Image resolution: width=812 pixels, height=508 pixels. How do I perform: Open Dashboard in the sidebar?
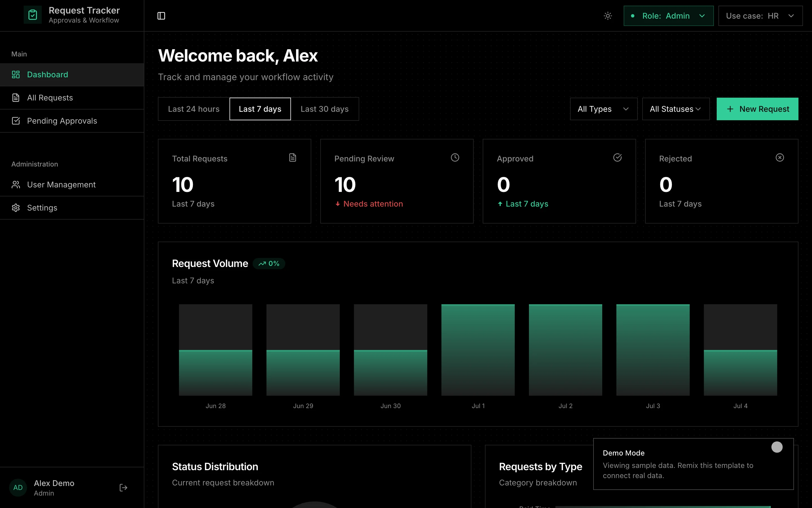tap(72, 75)
